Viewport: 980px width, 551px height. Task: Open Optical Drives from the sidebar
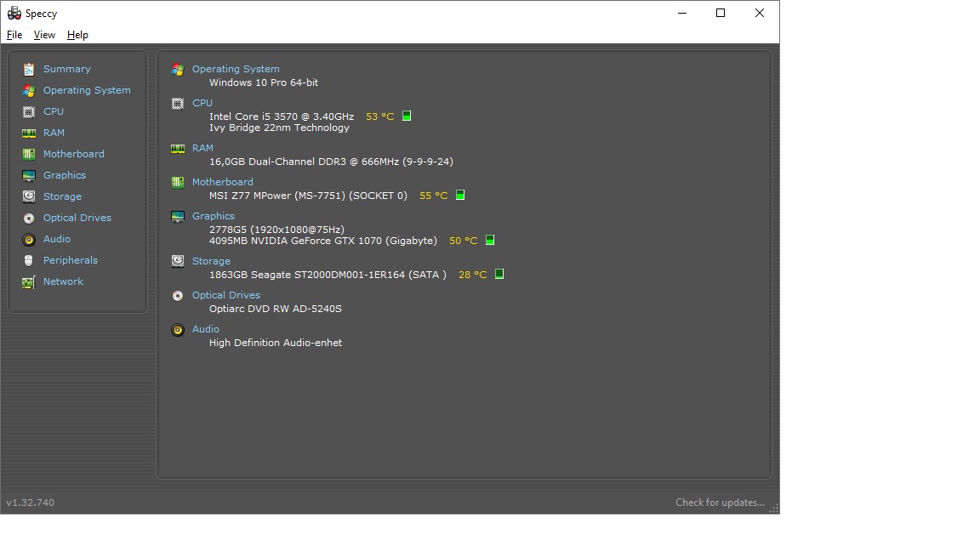pos(77,218)
